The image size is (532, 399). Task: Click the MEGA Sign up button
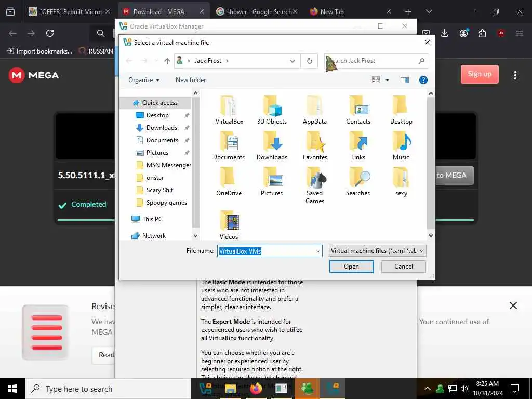coord(480,74)
